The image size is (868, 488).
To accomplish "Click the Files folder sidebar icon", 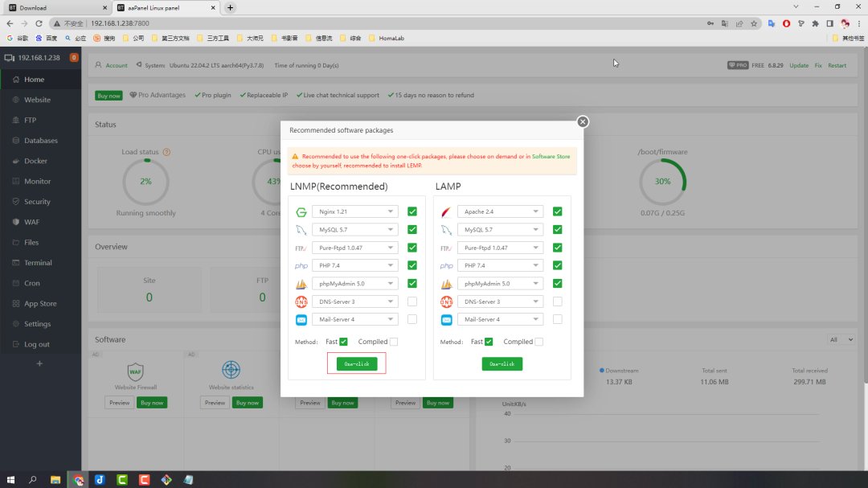I will (x=15, y=242).
